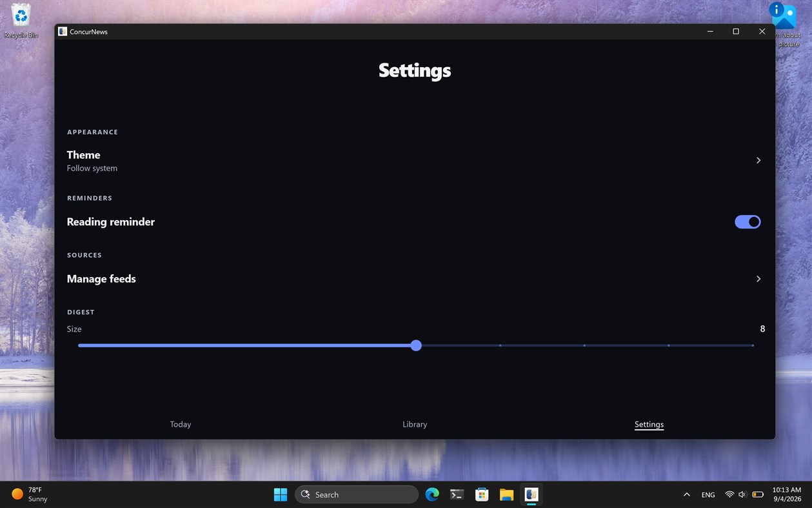The height and width of the screenshot is (508, 812).
Task: Click the Follow system theme value
Action: click(92, 168)
